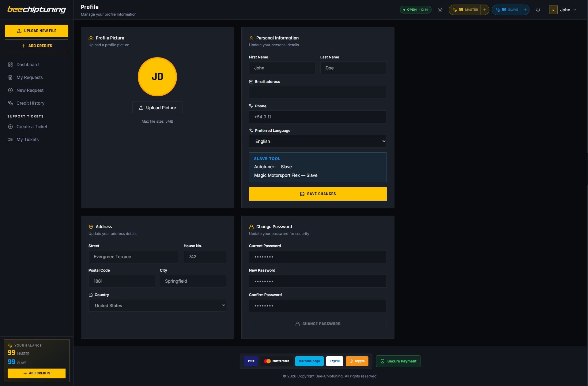Click the 99 SLAVE credits badge
The height and width of the screenshot is (386, 588).
point(507,10)
